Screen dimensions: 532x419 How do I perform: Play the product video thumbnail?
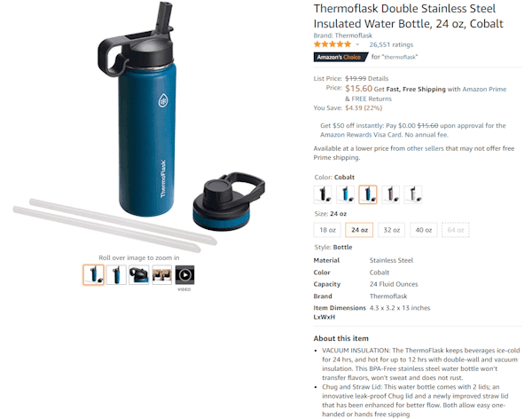coord(184,274)
